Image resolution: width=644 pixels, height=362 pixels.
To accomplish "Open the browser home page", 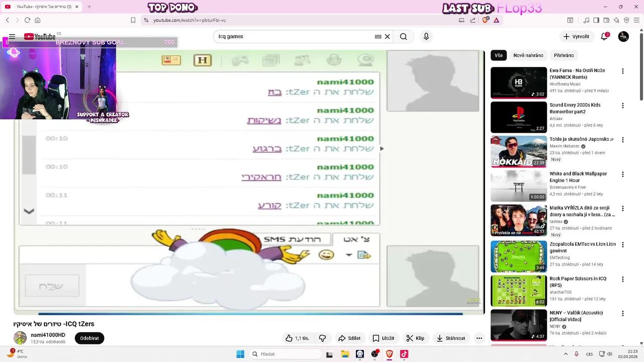I will point(37,20).
